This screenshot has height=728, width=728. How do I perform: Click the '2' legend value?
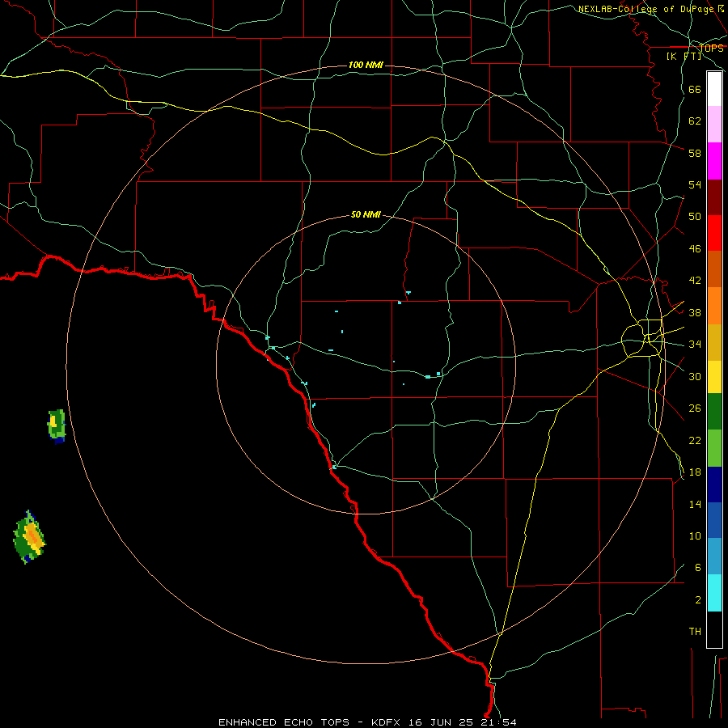coord(698,600)
